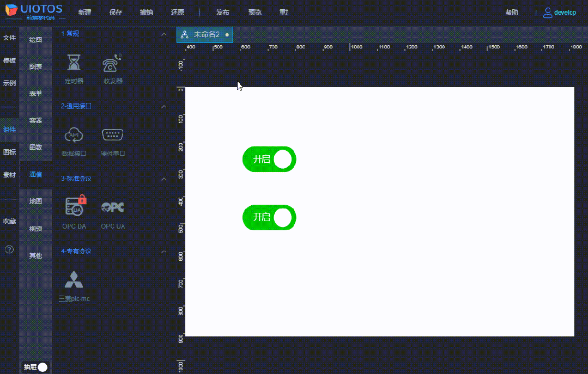Select the 表单 form category
Screen dimensions: 588x374
click(35, 93)
